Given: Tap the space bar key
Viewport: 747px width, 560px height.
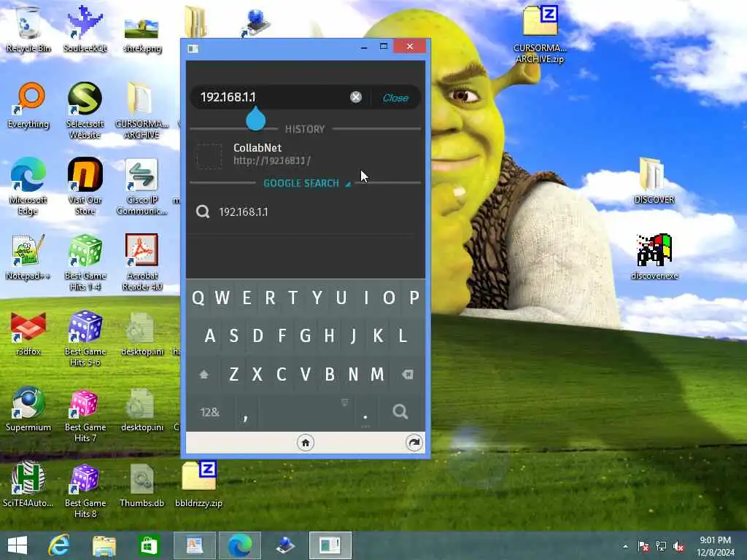Looking at the screenshot, I should click(x=306, y=412).
